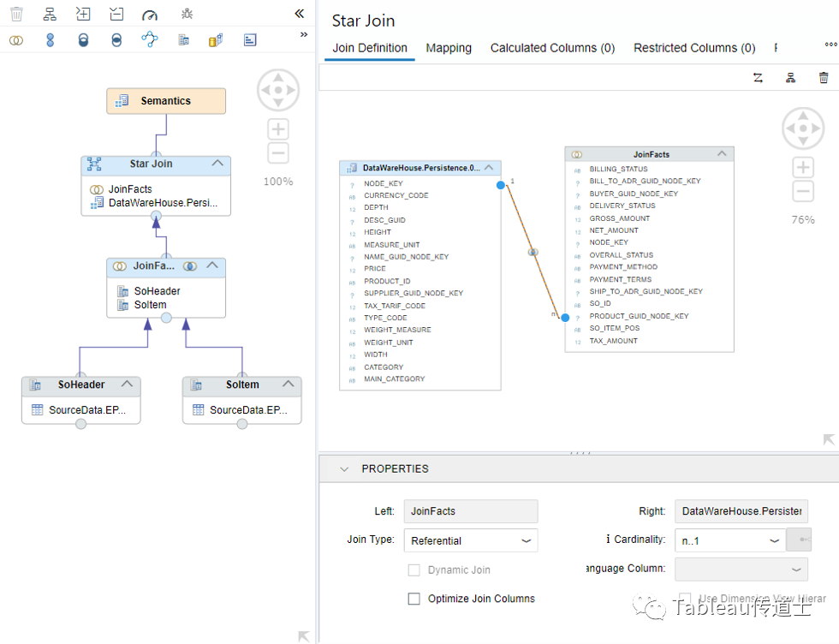Screen dimensions: 839x644
Task: Open the Join Type dropdown
Action: pyautogui.click(x=471, y=540)
